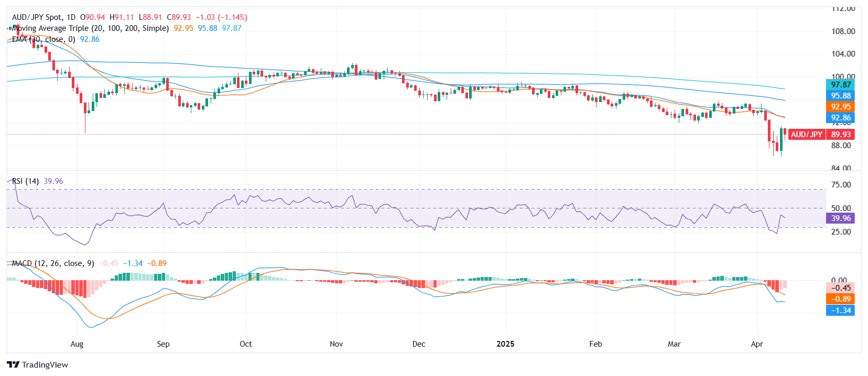
Task: Click the 95.88 blue price tag
Action: coord(840,96)
